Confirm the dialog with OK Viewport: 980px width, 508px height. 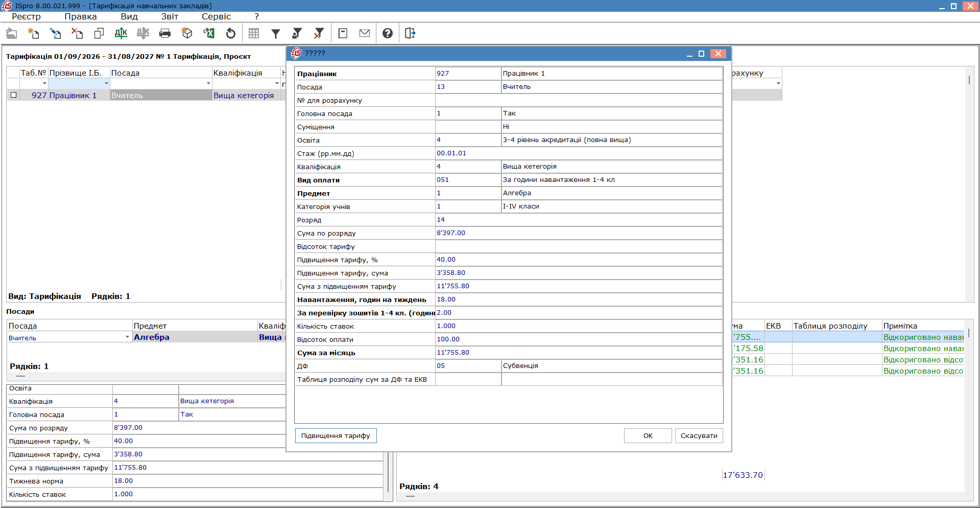648,436
